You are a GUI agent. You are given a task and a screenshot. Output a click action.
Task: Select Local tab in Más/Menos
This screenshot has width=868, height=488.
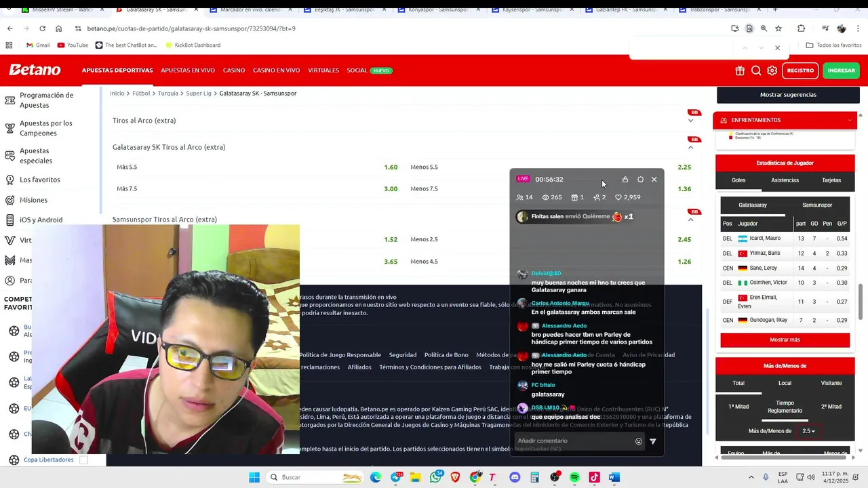pos(785,384)
